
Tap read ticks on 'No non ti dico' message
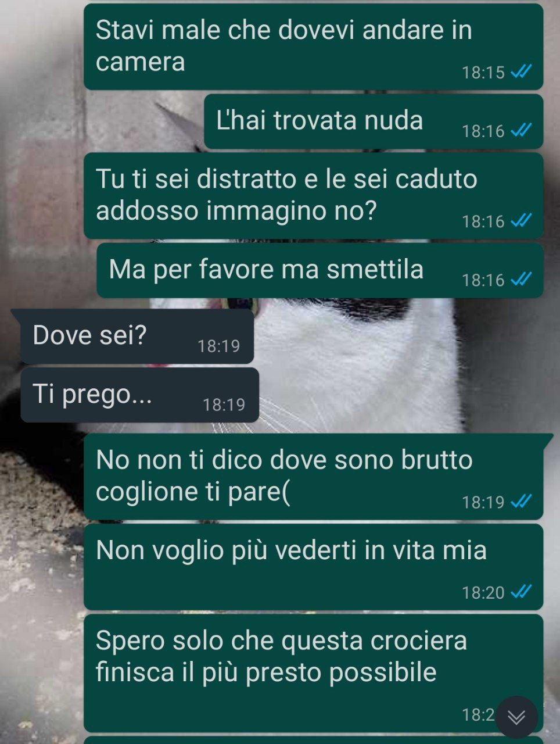tap(521, 501)
